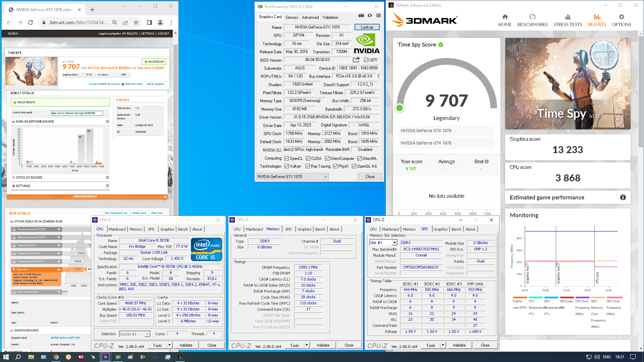Open the GPU-Z hamburger menu

(378, 16)
